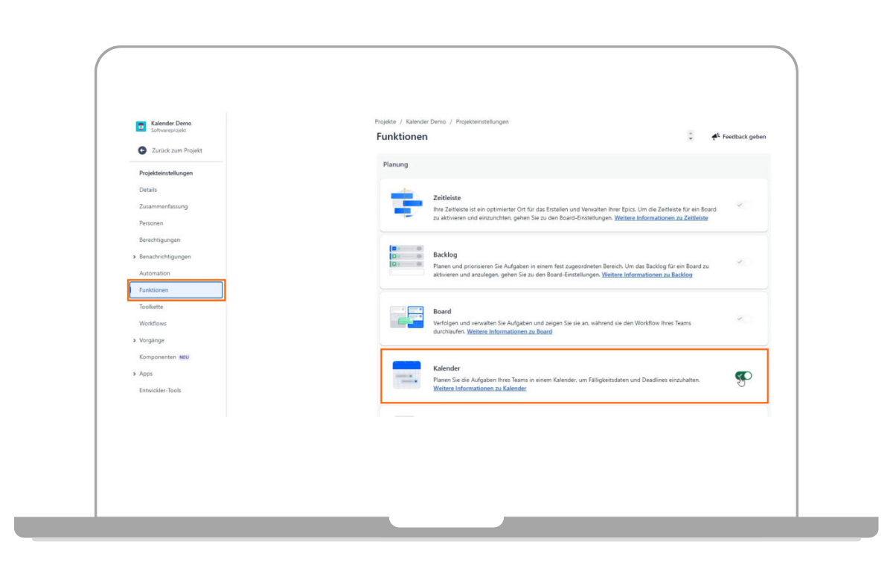Toggle the Zeitleiste feature switch
Screen dimensions: 893x588
(743, 205)
